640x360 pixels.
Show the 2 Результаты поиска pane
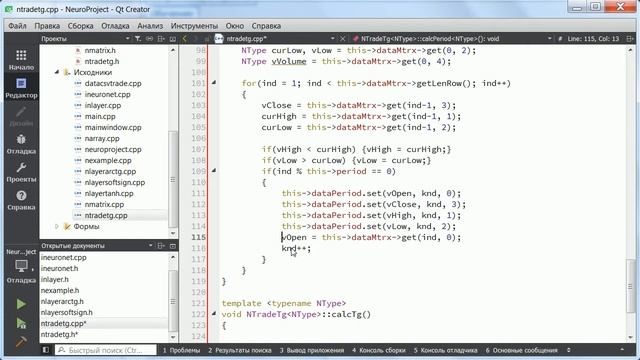point(240,350)
